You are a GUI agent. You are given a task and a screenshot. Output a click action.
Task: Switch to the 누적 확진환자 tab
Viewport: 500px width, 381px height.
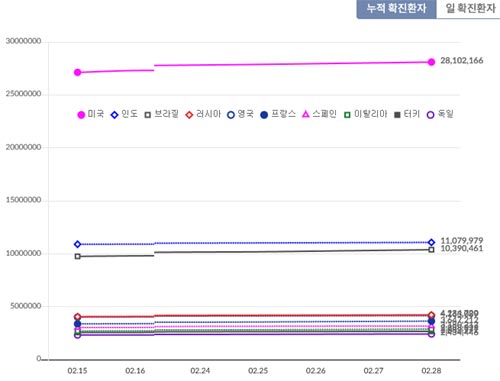tap(396, 9)
